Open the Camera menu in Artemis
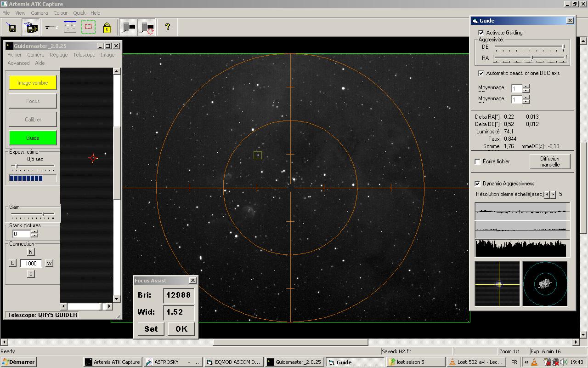This screenshot has height=368, width=588. [39, 13]
